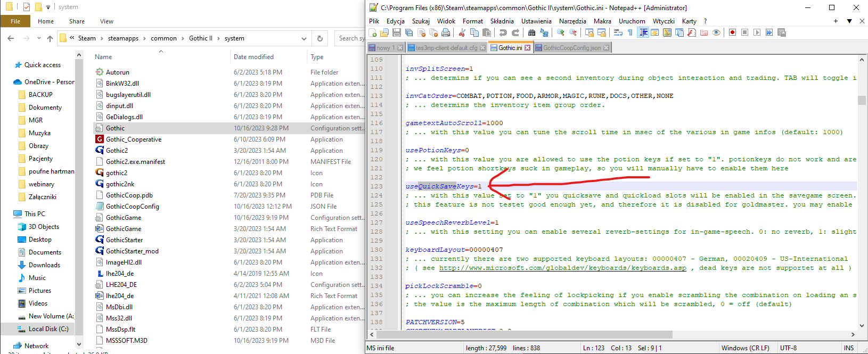Click the Zoom Out magnifier icon
The width and height of the screenshot is (868, 354).
coord(572,32)
